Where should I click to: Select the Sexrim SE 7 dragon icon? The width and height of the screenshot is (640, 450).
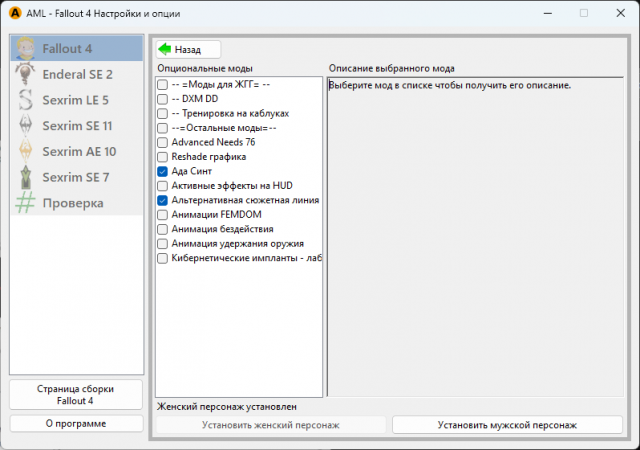coord(27,178)
